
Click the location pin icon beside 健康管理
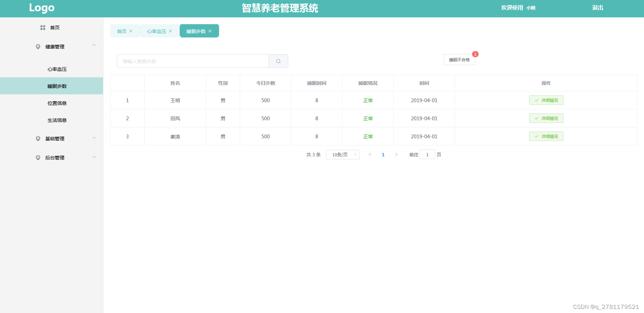(x=38, y=47)
